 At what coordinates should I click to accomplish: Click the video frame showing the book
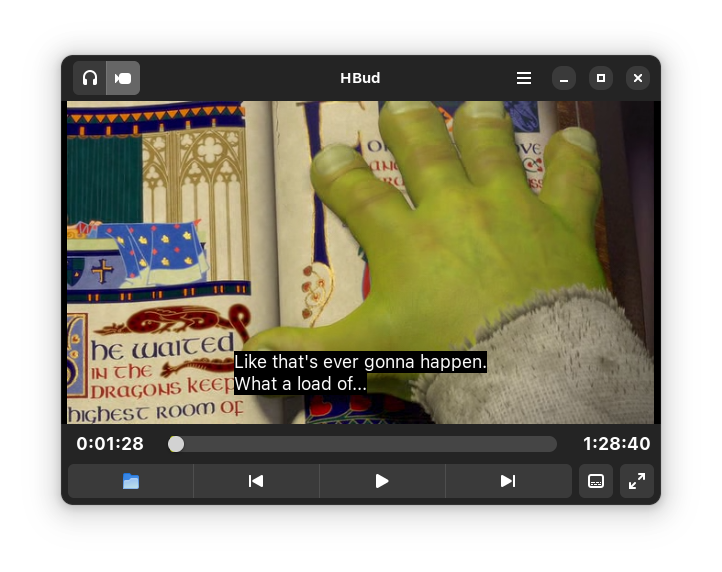[361, 263]
